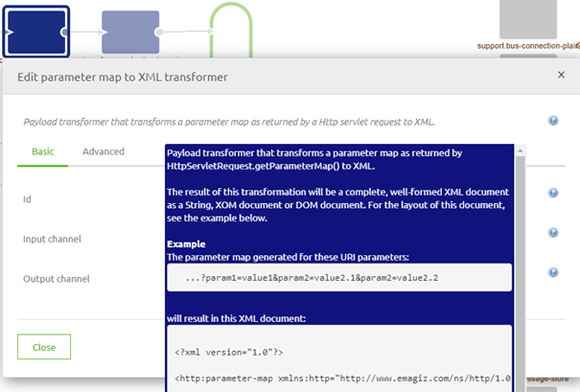This screenshot has width=580, height=392.
Task: Click the 'Input channel' label
Action: click(52, 239)
